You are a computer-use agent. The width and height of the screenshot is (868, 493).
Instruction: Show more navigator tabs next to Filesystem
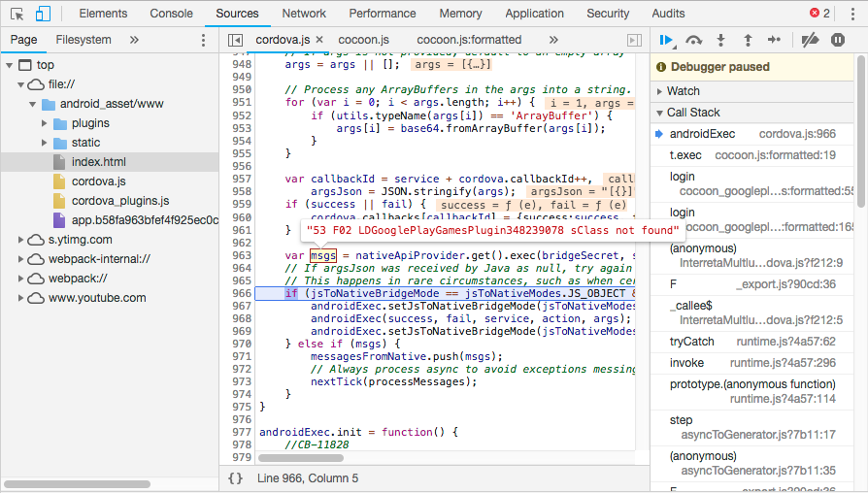click(x=134, y=40)
